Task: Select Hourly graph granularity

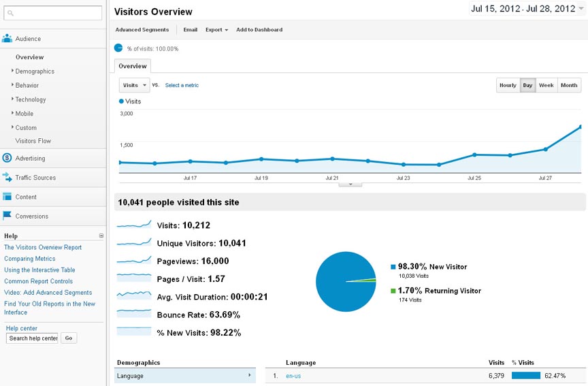Action: point(508,85)
